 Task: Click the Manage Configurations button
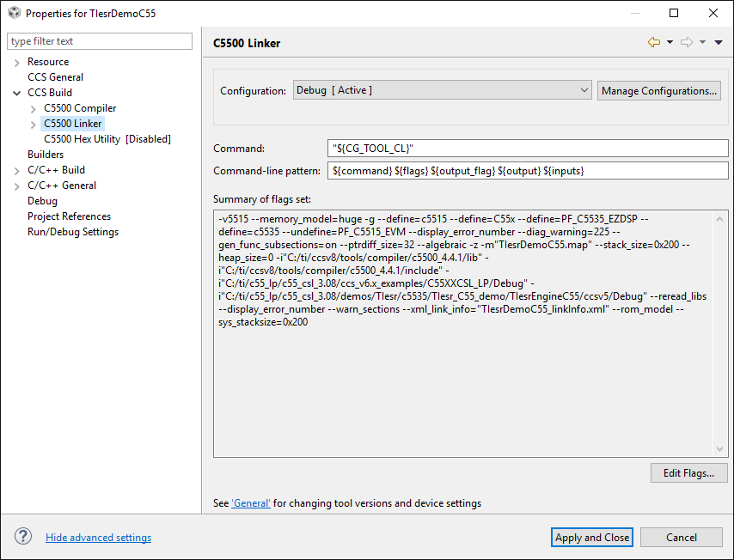[659, 90]
